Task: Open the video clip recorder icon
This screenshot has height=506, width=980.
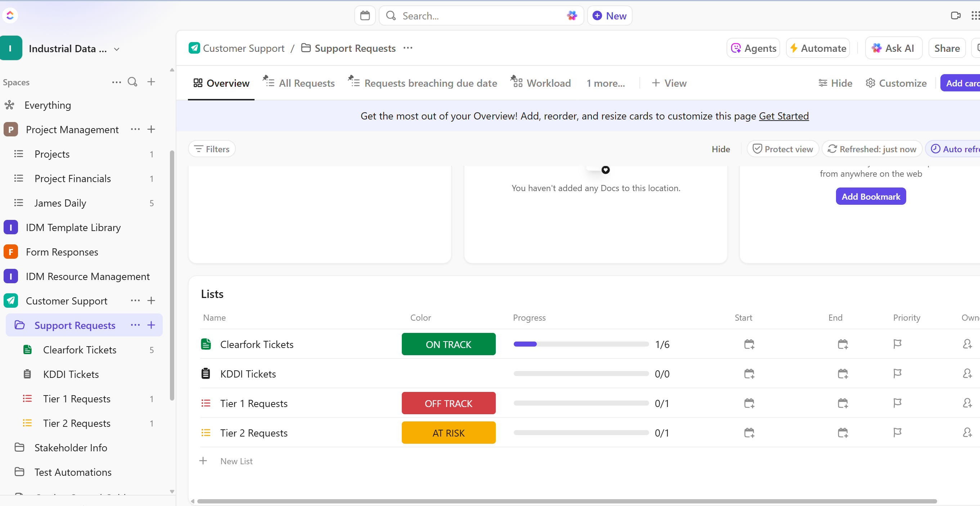Action: (955, 15)
